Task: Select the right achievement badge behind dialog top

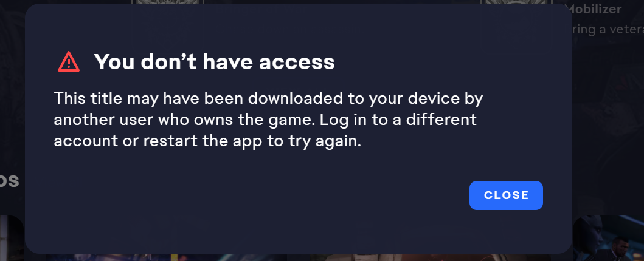Action: click(516, 2)
